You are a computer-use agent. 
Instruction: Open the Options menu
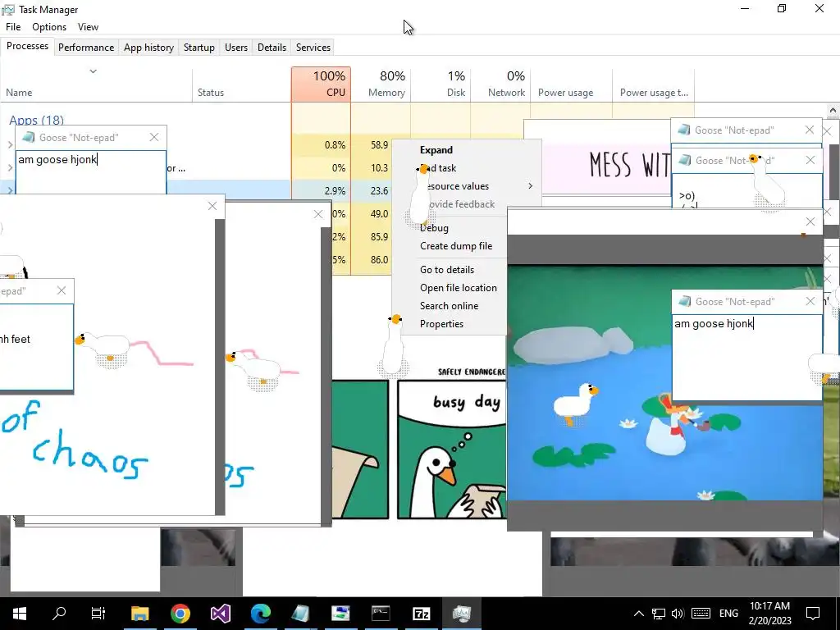49,27
